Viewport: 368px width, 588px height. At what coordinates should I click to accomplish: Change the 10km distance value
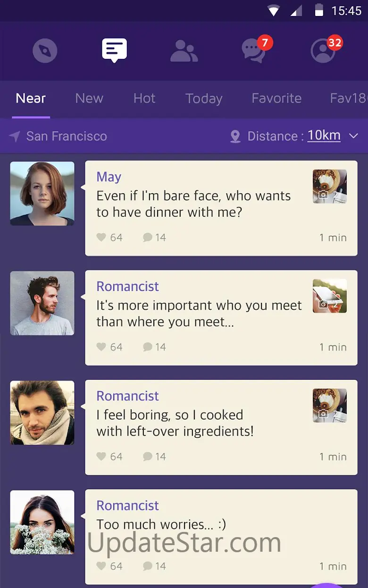324,136
